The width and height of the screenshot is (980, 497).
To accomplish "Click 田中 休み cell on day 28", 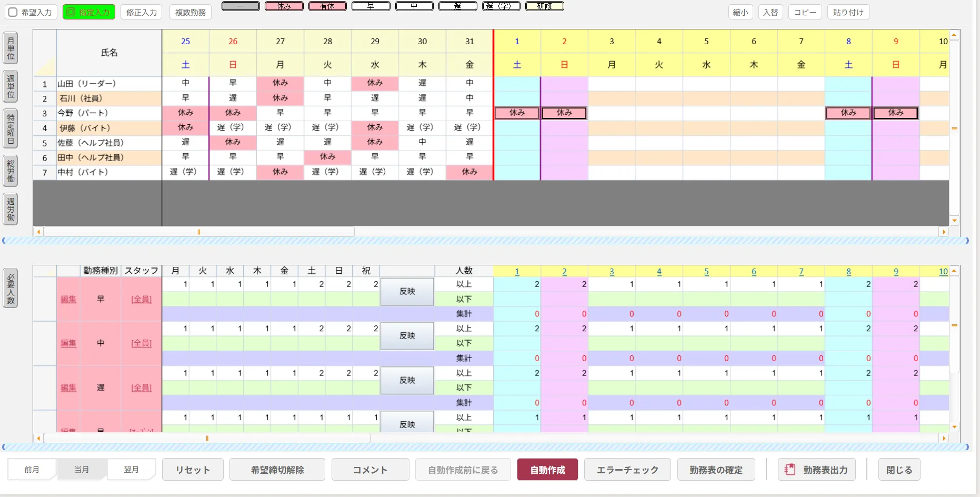I will 327,157.
